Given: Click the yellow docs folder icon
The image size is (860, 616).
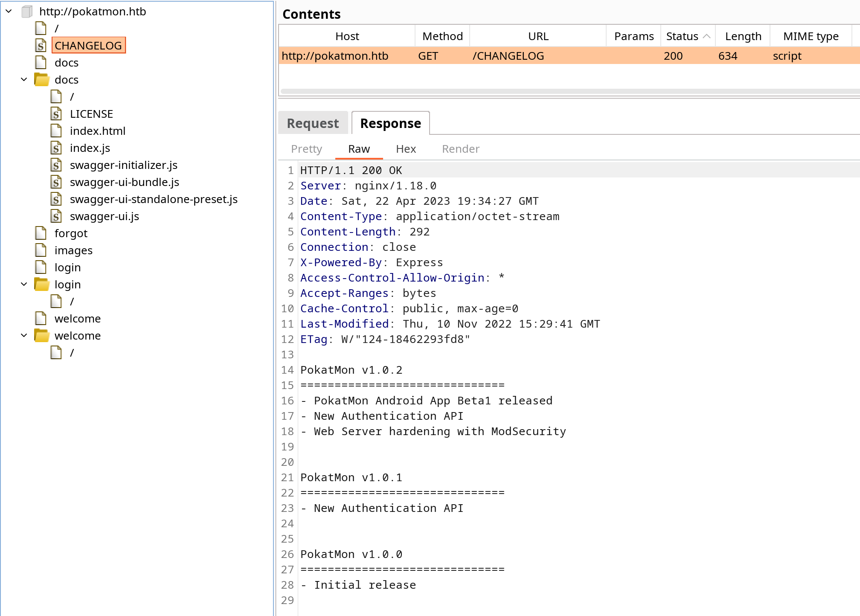Looking at the screenshot, I should point(42,80).
